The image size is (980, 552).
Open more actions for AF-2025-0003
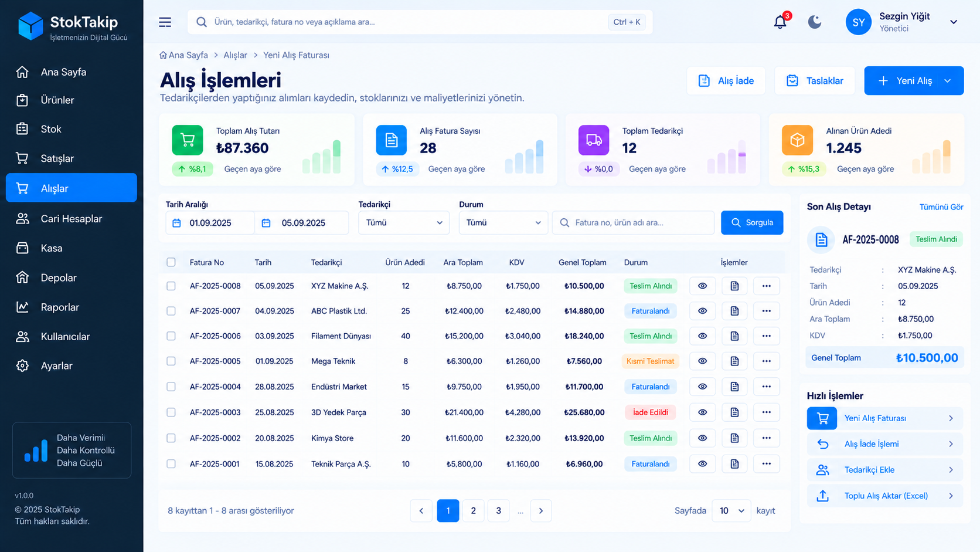coord(766,412)
